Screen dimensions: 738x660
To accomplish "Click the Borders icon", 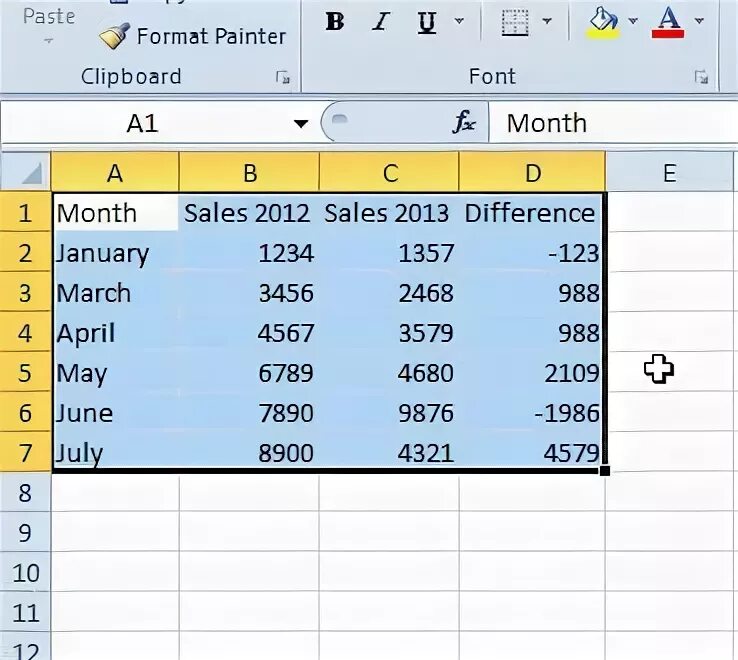I will pos(515,21).
